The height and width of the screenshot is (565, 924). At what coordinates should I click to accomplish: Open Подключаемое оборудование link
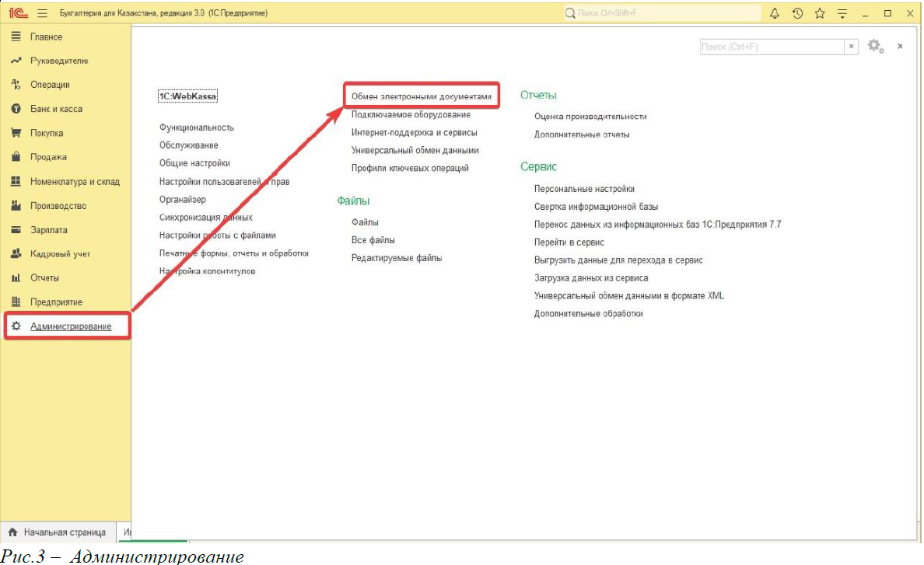tap(411, 114)
